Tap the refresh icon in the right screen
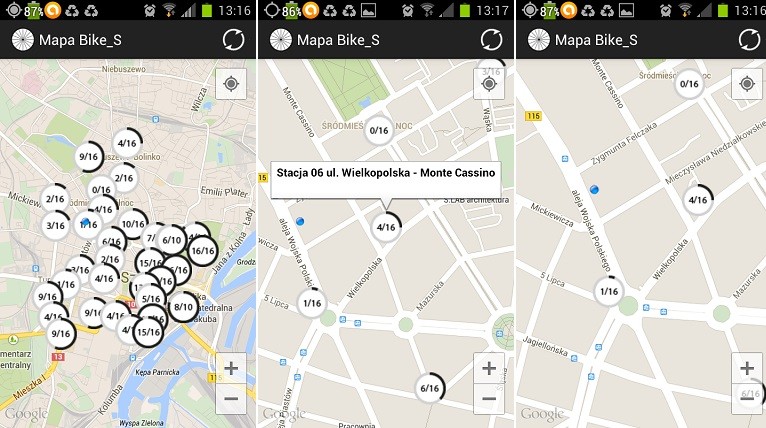Viewport: 766px width, 428px height. click(749, 40)
